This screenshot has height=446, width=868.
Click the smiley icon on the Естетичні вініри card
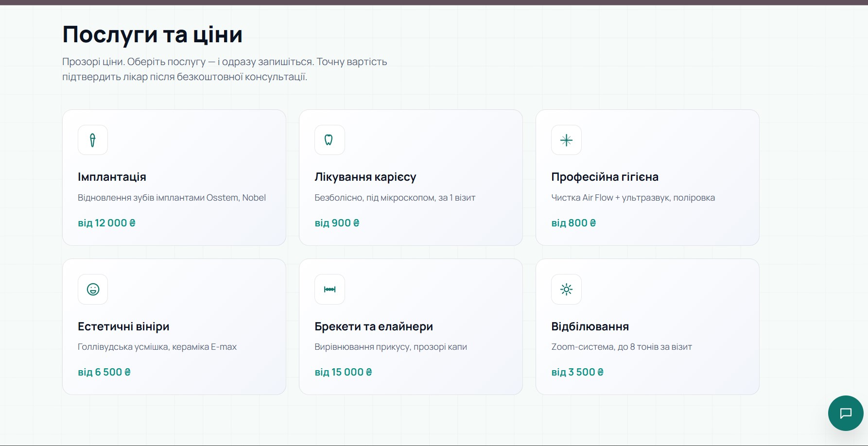coord(93,289)
